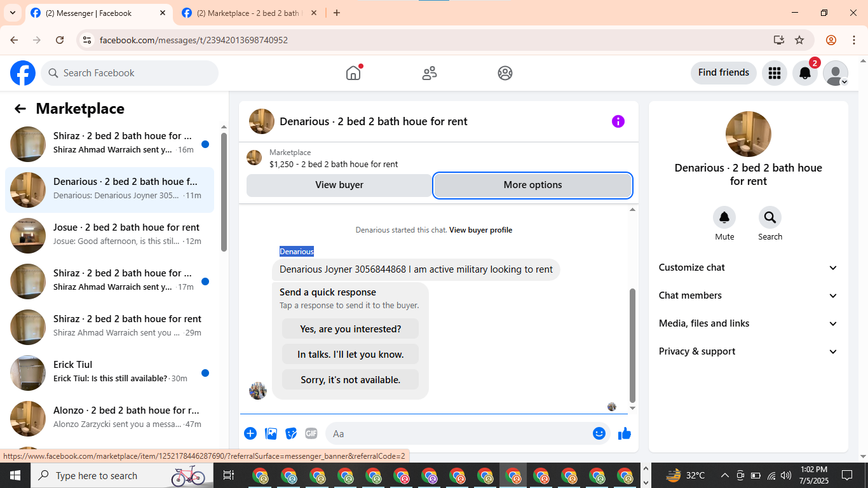Choose a sticker from the sticker icon
This screenshot has height=488, width=868.
pos(291,433)
